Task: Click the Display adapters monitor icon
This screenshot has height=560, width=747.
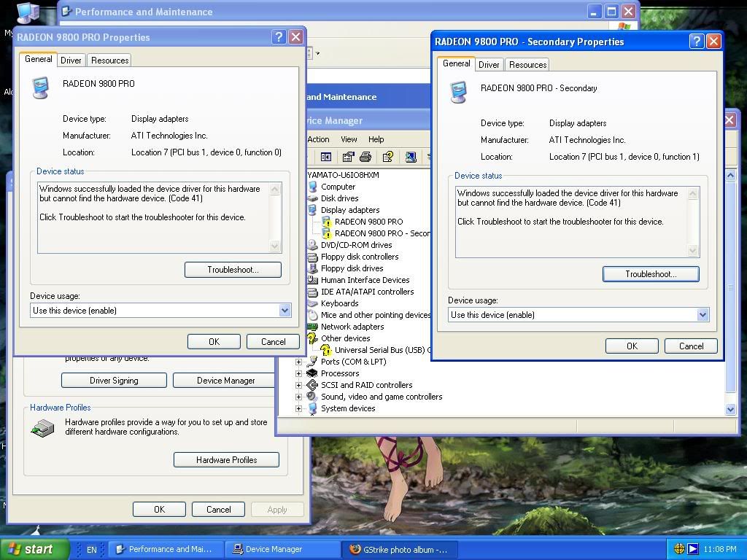Action: tap(312, 210)
